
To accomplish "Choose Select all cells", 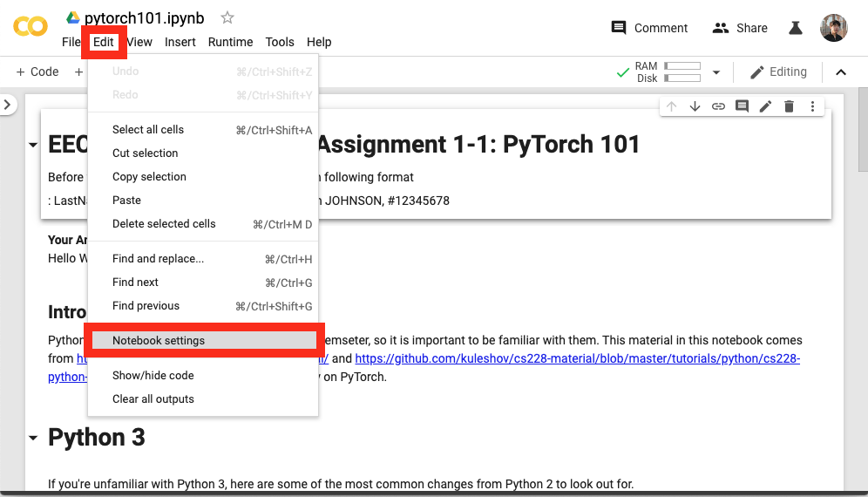I will tap(203, 130).
